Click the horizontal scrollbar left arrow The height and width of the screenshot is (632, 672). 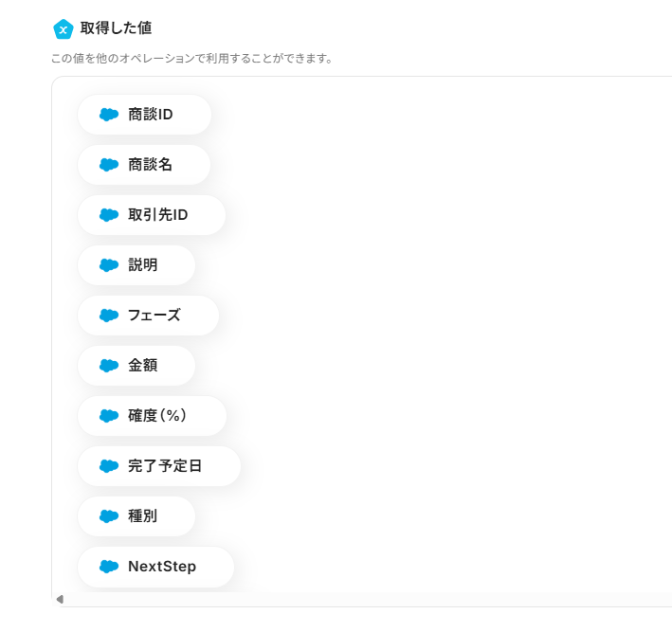pos(60,599)
